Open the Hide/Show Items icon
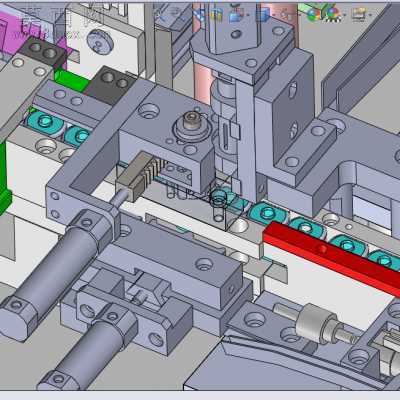The image size is (400, 400). click(x=287, y=15)
